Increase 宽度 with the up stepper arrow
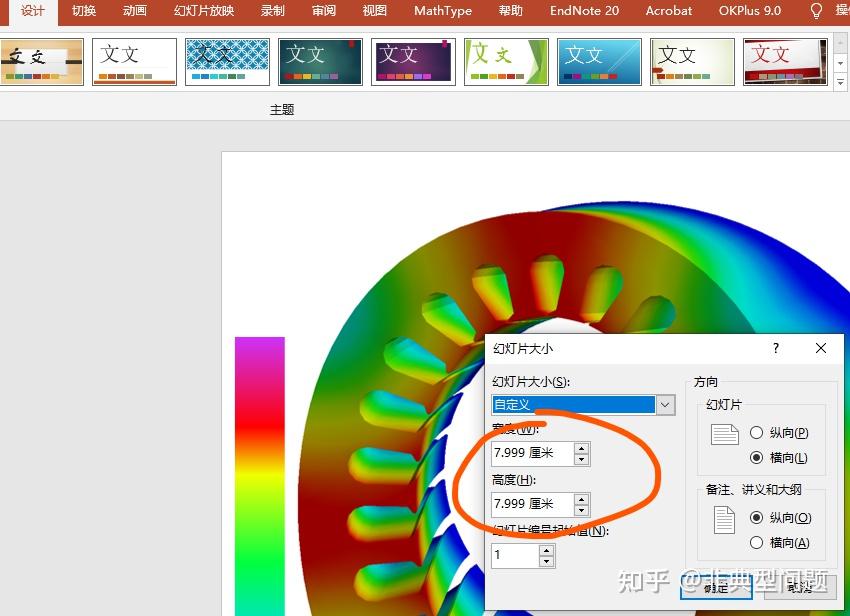 pyautogui.click(x=580, y=448)
